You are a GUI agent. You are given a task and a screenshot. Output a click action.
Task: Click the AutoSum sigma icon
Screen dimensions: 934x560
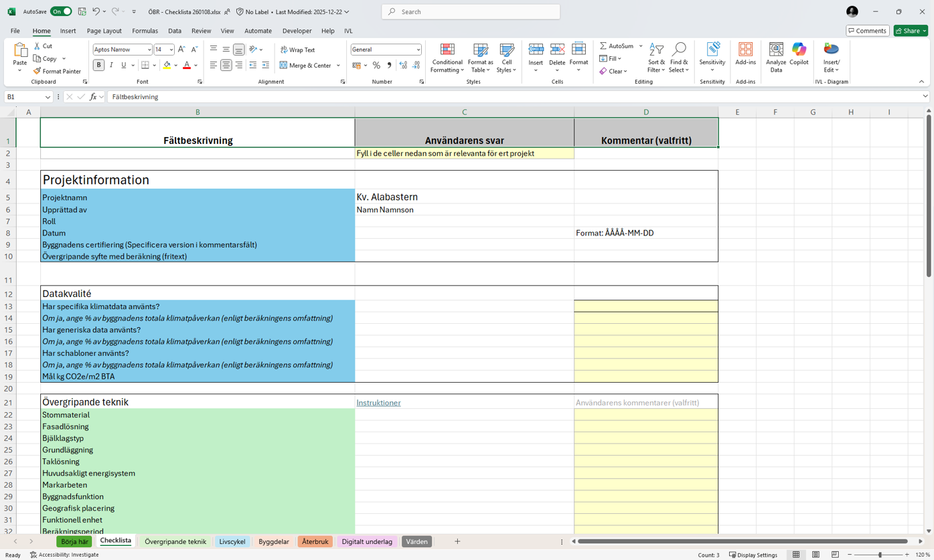(603, 46)
